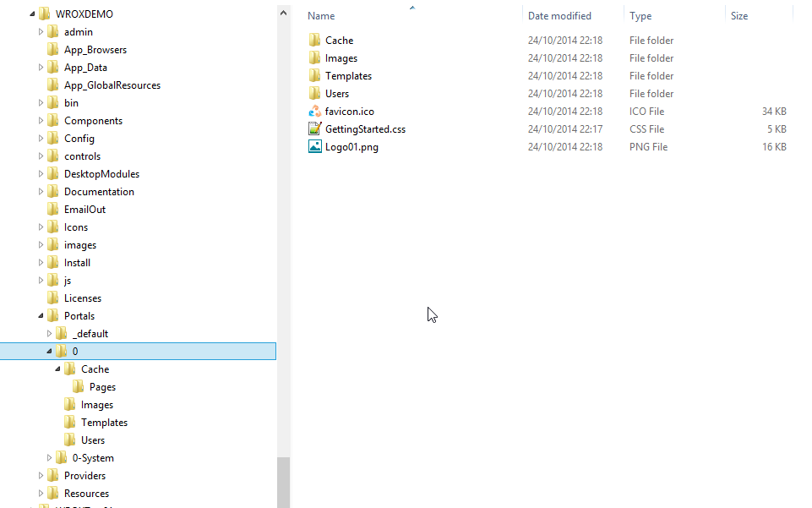Select the GettingStarted.css file icon
This screenshot has width=812, height=508.
[x=314, y=128]
